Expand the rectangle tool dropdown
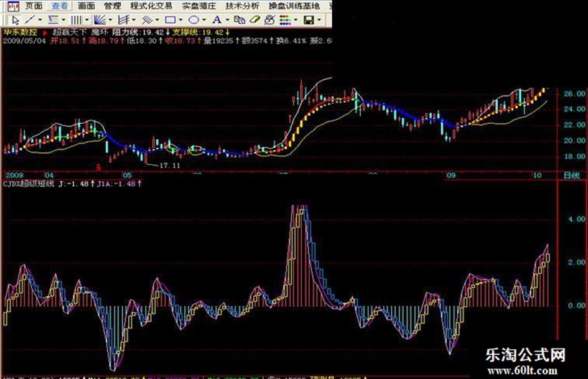The width and height of the screenshot is (588, 379). coord(180,21)
